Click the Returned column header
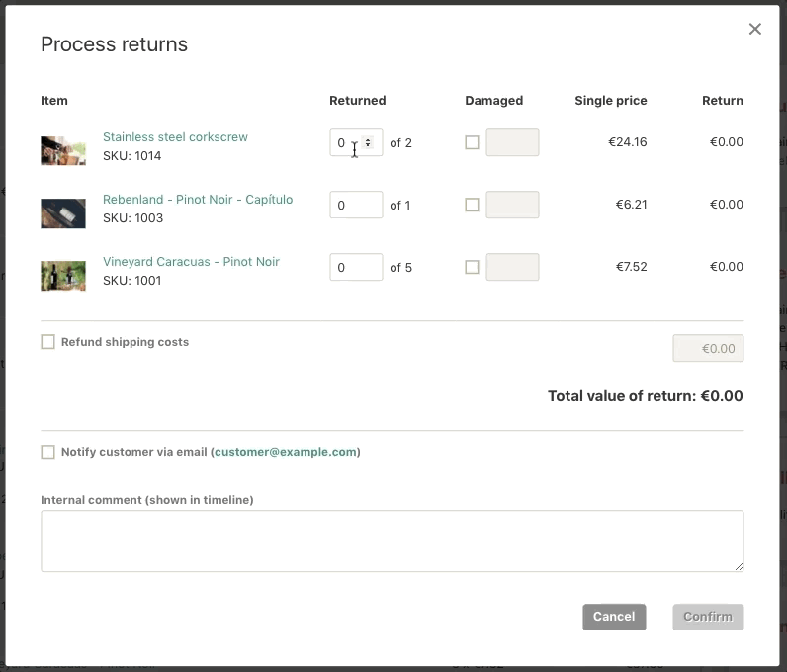Viewport: 787px width, 672px height. pyautogui.click(x=357, y=101)
